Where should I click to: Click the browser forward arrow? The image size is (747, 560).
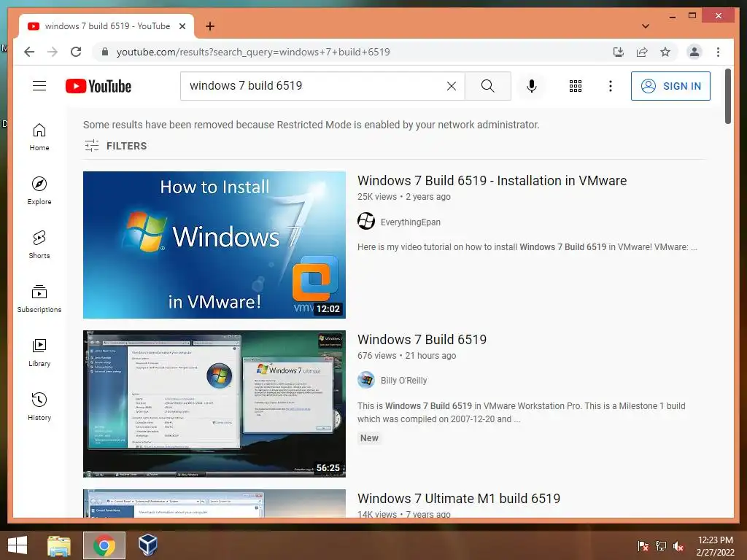(53, 52)
